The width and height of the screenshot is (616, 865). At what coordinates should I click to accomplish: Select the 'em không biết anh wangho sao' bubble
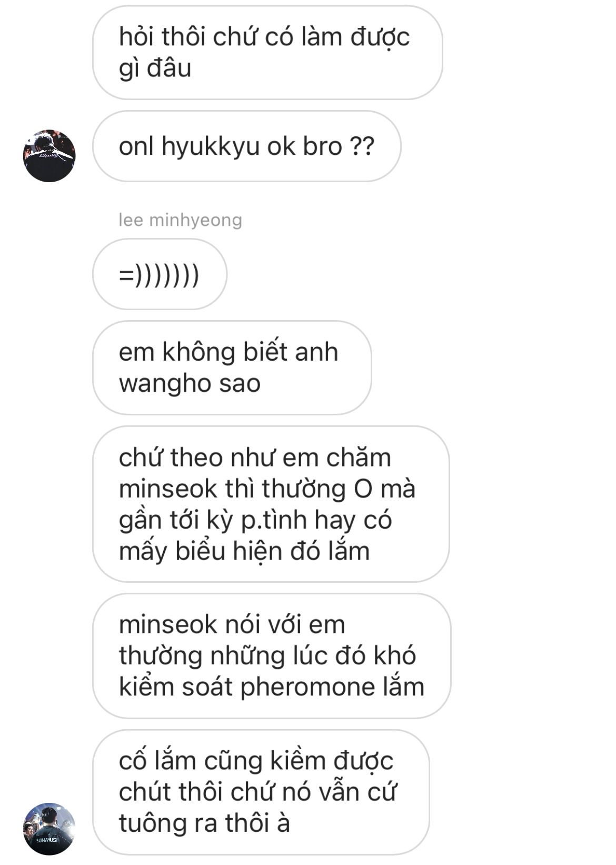[x=232, y=367]
